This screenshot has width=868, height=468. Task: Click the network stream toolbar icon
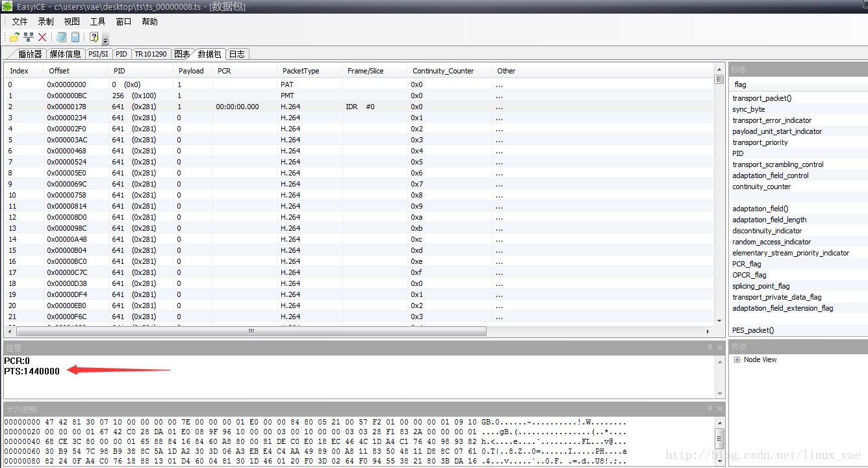pos(29,37)
